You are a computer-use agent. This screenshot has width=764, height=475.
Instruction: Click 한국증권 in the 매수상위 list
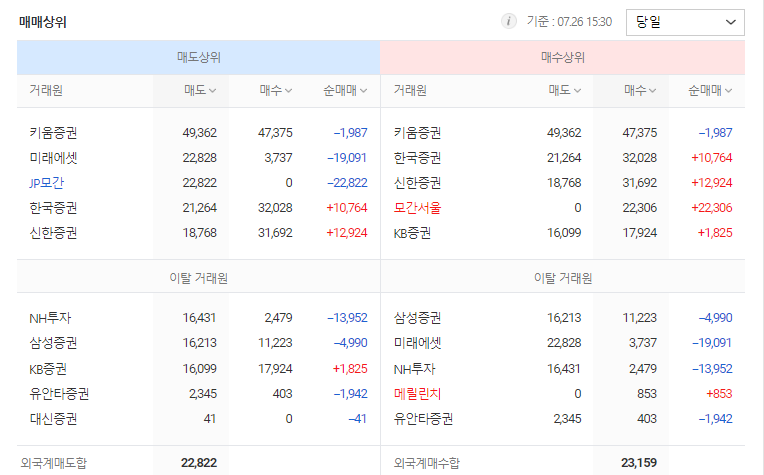(x=417, y=158)
